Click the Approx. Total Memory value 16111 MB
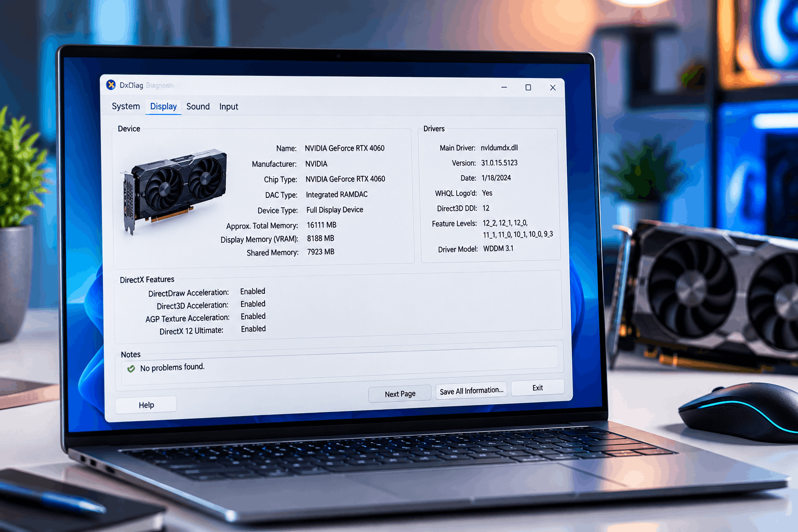Screen dimensions: 798x532 click(x=322, y=225)
